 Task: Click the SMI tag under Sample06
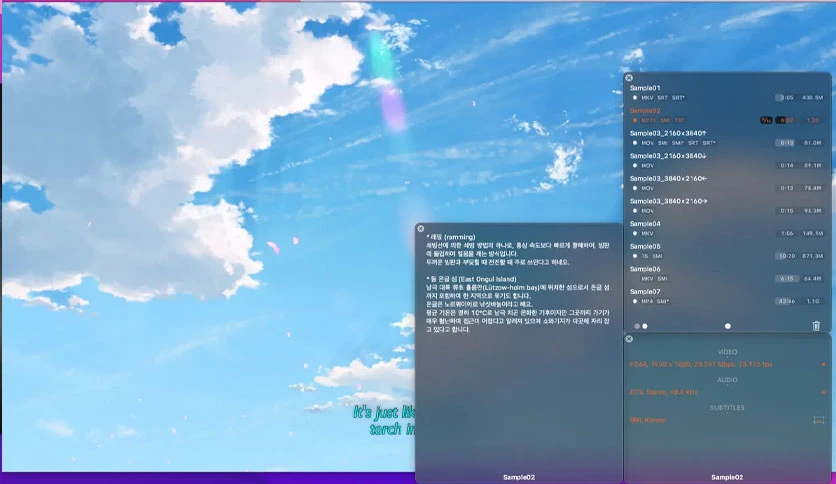tap(662, 279)
